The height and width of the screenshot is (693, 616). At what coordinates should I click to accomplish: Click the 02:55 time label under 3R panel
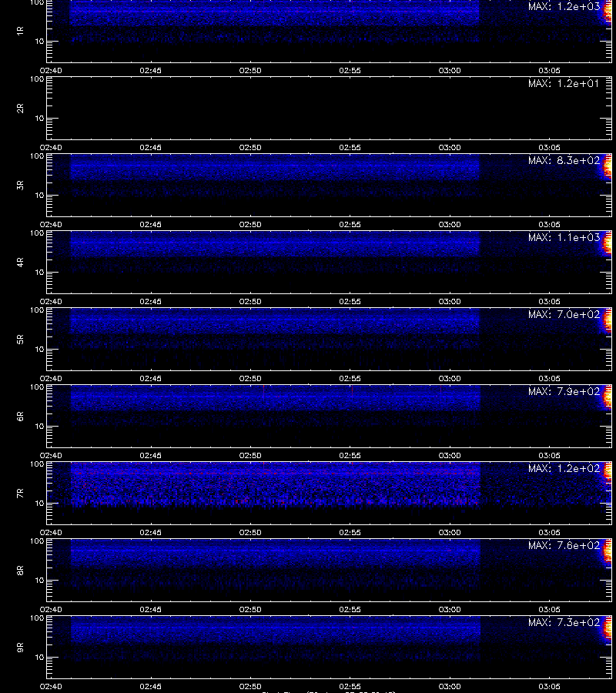[x=350, y=224]
